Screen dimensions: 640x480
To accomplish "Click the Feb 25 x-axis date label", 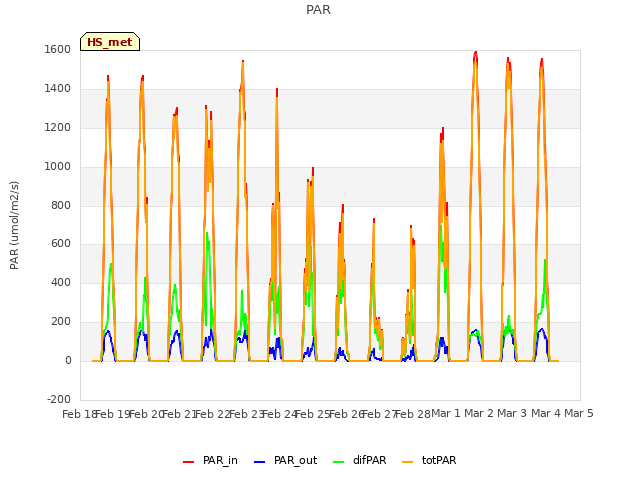I will click(313, 414).
